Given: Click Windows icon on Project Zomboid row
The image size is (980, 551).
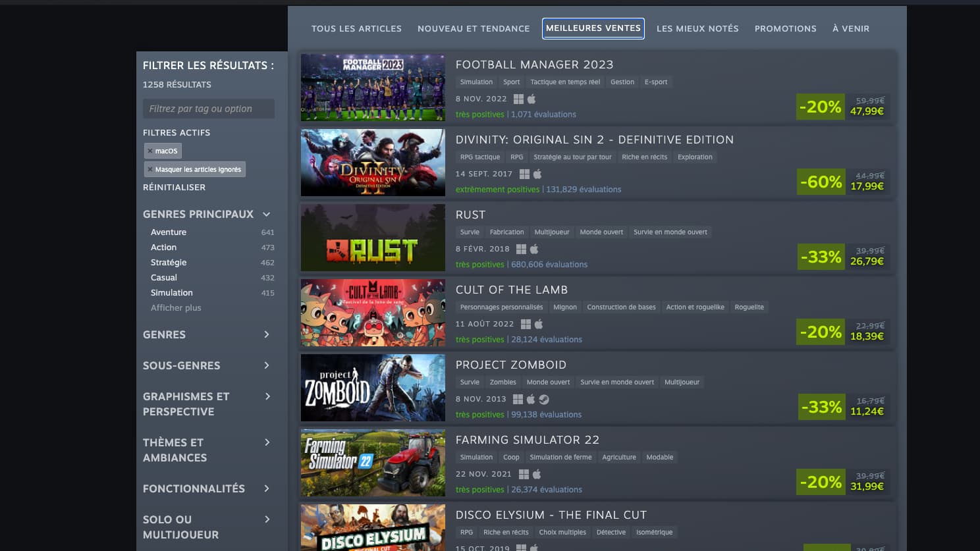Looking at the screenshot, I should click(x=518, y=399).
